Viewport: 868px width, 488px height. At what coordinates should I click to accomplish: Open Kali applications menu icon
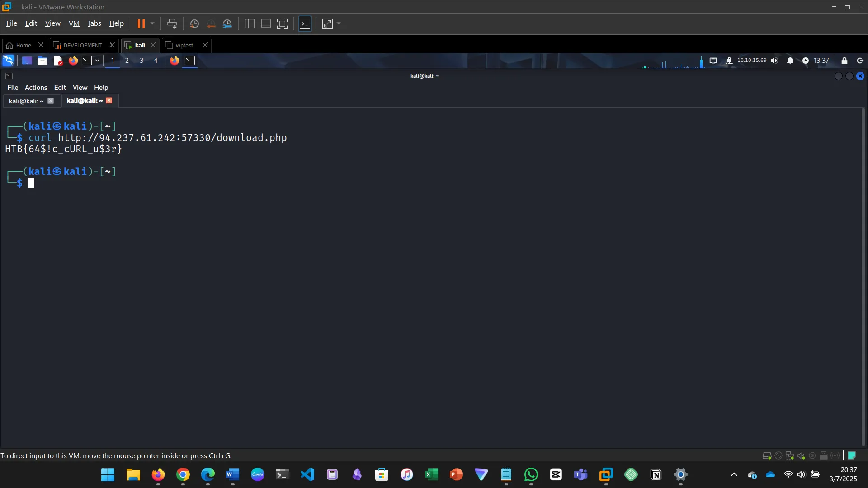pos(8,61)
